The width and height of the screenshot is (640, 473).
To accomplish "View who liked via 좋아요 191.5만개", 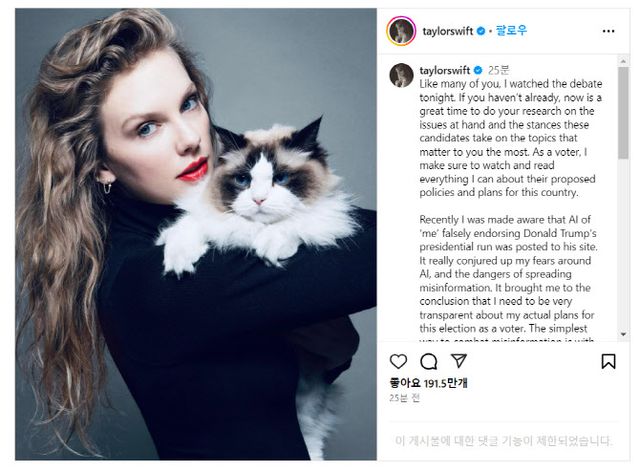I will tap(428, 383).
